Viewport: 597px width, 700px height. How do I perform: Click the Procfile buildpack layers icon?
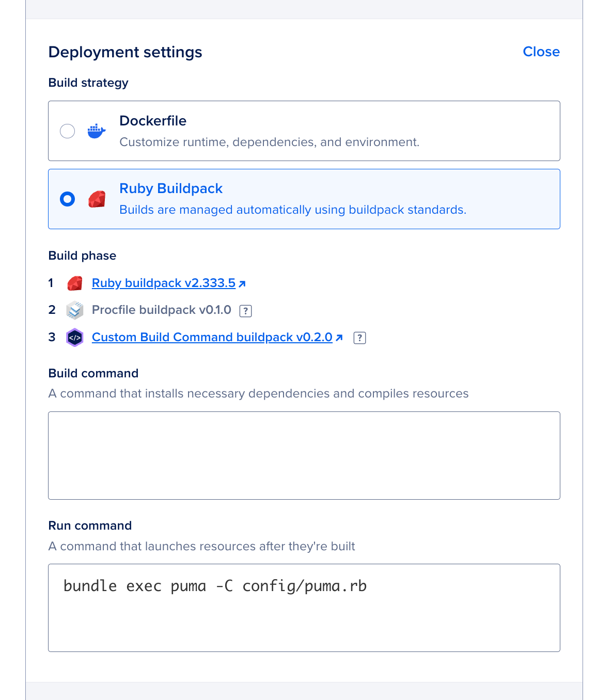tap(74, 310)
